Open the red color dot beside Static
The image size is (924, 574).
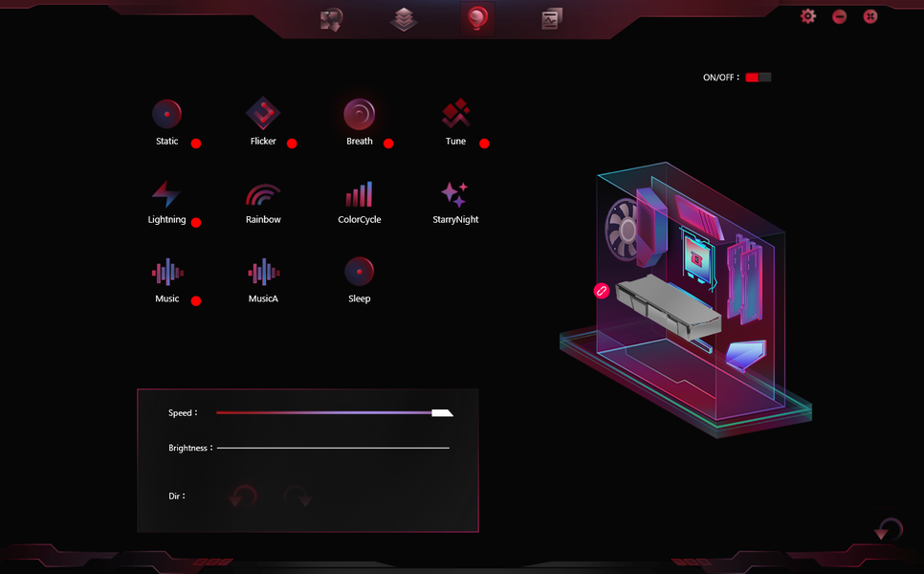[x=196, y=143]
